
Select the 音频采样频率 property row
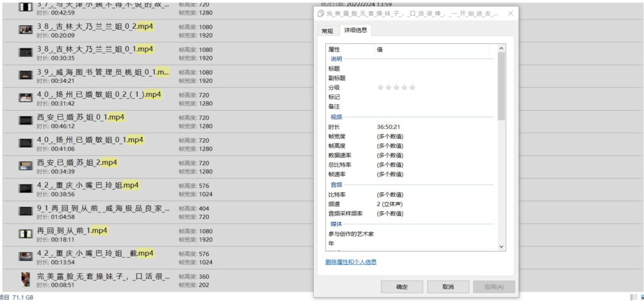click(x=411, y=214)
